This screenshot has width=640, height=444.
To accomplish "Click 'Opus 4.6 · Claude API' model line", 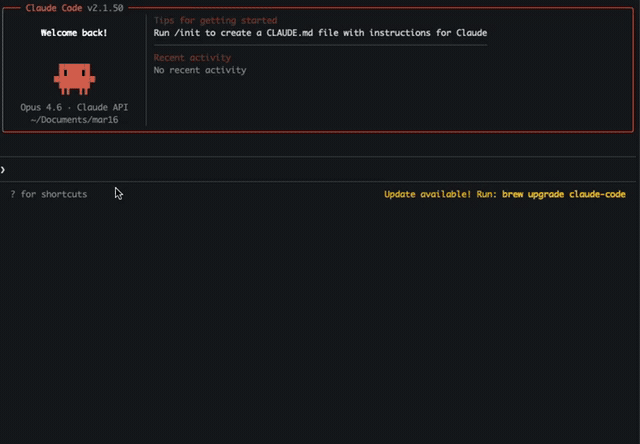I will 74,107.
